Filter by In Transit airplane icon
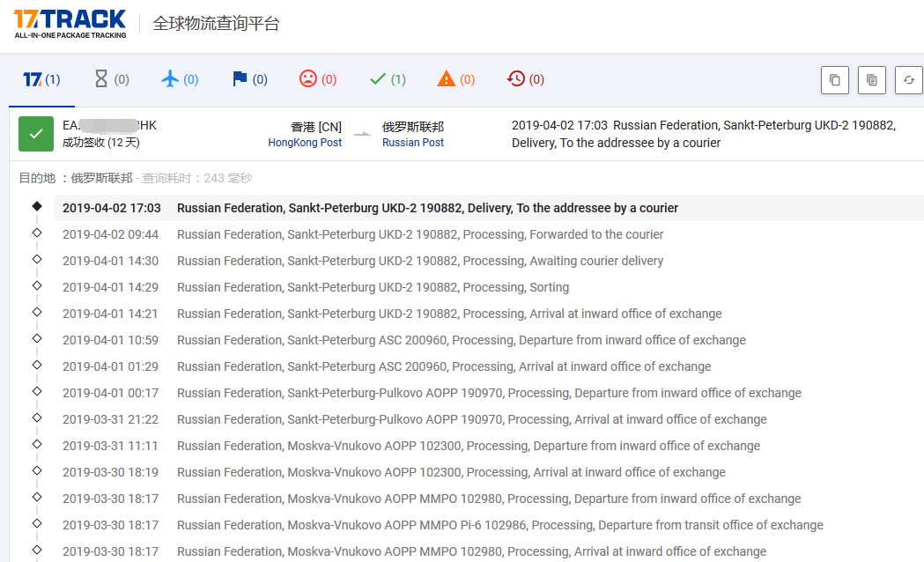The height and width of the screenshot is (562, 924). (x=180, y=79)
